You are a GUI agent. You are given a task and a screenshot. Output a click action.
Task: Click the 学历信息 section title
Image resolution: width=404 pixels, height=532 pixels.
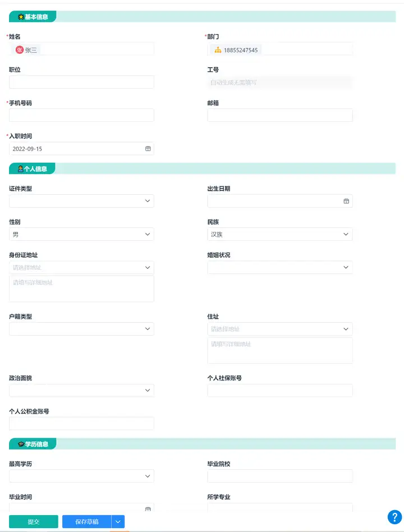pos(36,444)
